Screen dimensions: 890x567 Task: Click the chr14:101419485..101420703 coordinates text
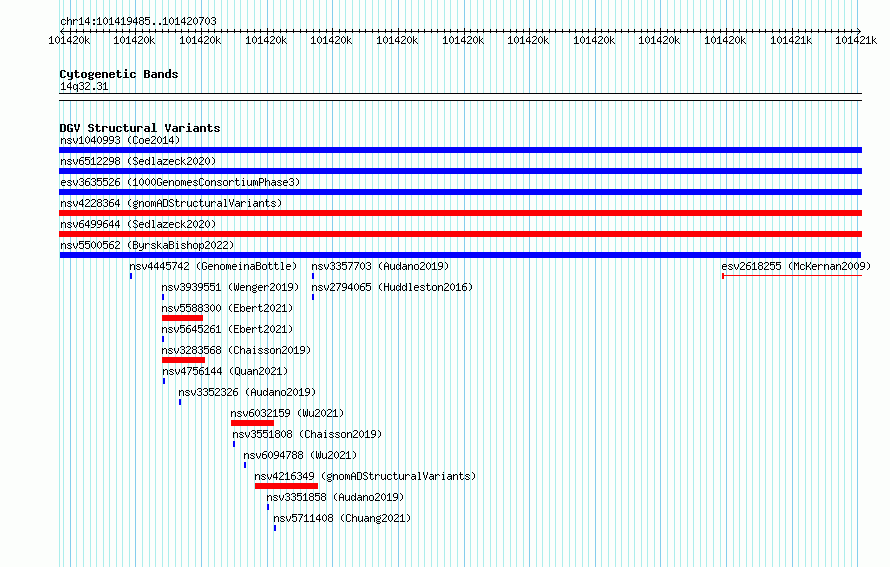point(138,22)
